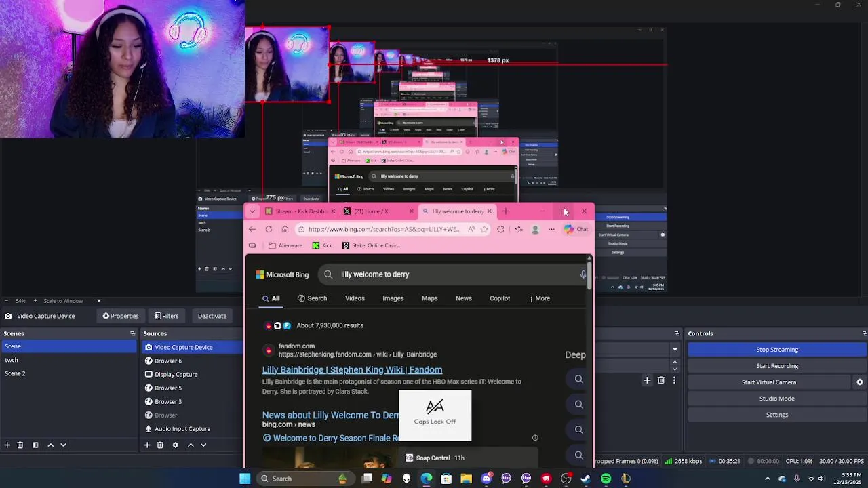
Task: Move selected source up
Action: pos(191,445)
